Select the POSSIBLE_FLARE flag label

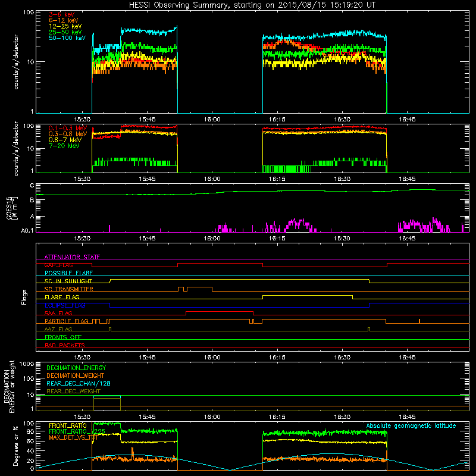tap(68, 273)
